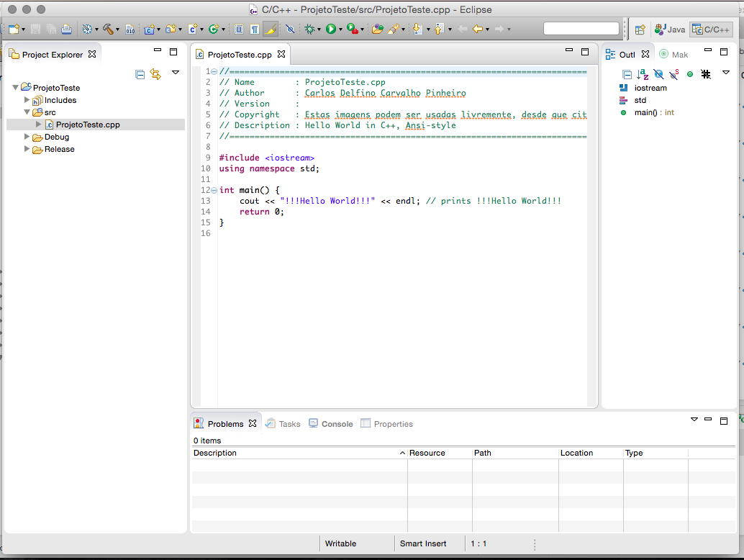Toggle Hide Fields in Outline
The width and height of the screenshot is (744, 560).
click(658, 74)
